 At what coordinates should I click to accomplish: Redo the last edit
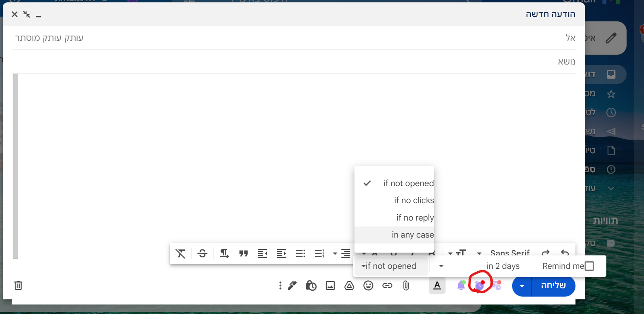tap(546, 253)
